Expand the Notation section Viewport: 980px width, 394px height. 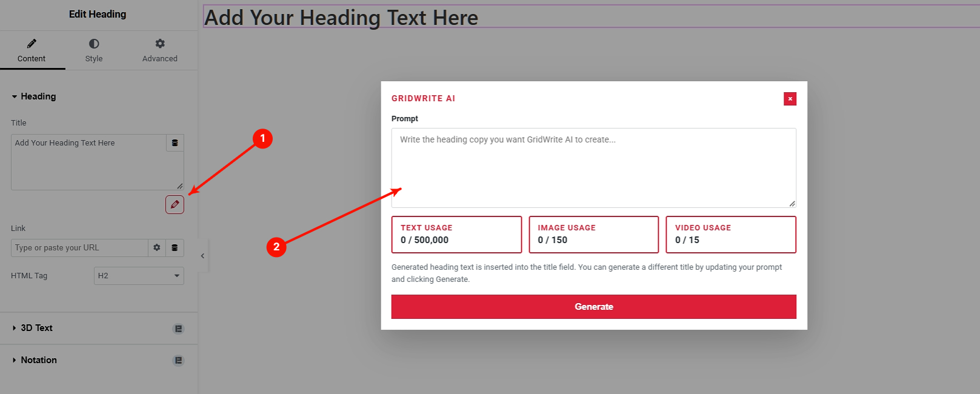click(39, 360)
